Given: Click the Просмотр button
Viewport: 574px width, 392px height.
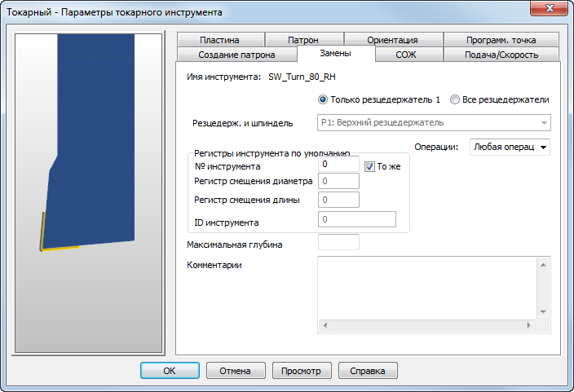Looking at the screenshot, I should (302, 371).
